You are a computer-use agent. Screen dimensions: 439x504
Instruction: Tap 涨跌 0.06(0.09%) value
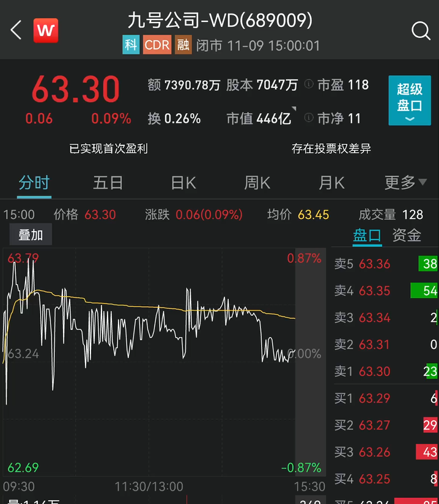click(x=194, y=214)
